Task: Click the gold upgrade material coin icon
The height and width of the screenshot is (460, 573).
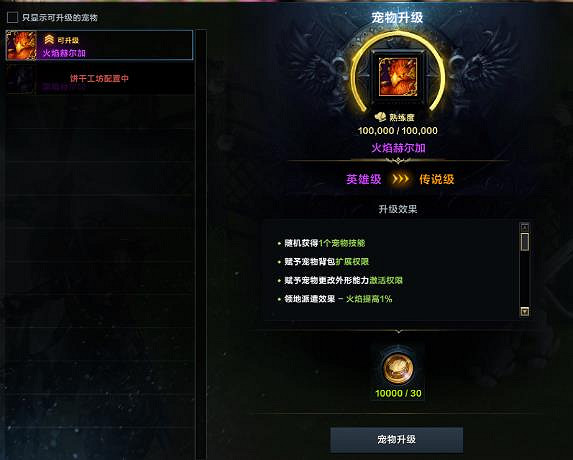Action: 398,368
